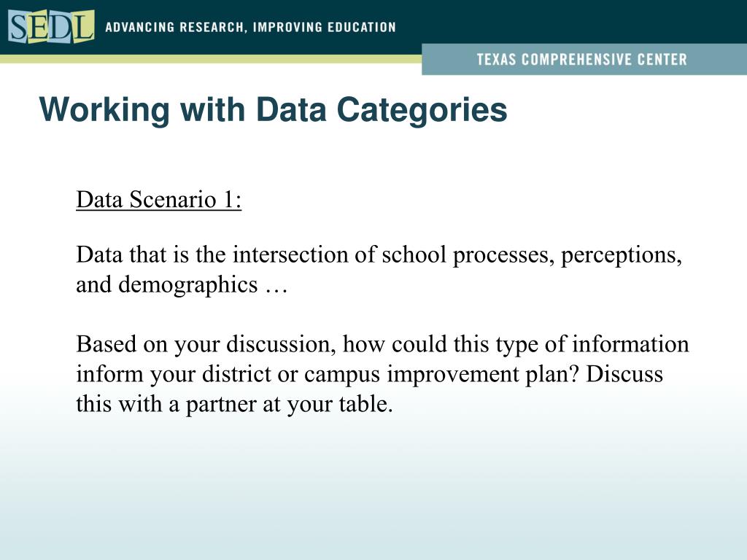Screen dimensions: 747x560
Task: Click Advancing Research, Improving Education tagline
Action: pos(251,27)
